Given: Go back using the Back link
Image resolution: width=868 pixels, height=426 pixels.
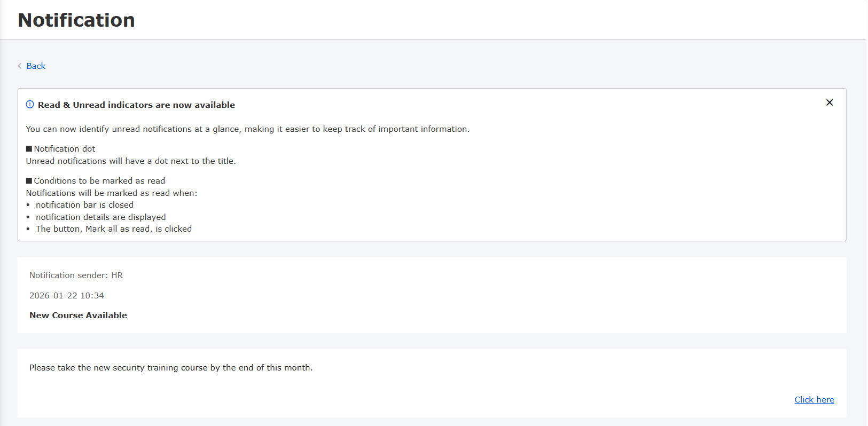Looking at the screenshot, I should point(36,66).
